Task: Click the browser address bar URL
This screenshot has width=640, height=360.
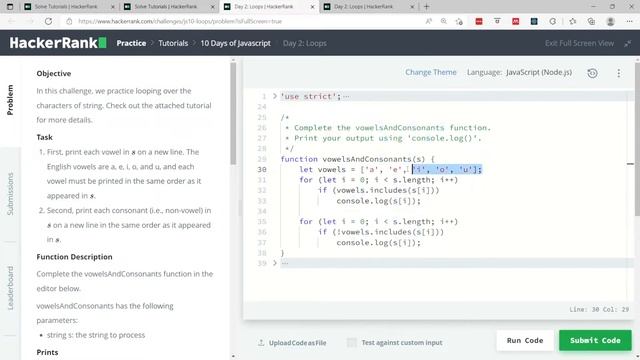Action: (x=180, y=21)
